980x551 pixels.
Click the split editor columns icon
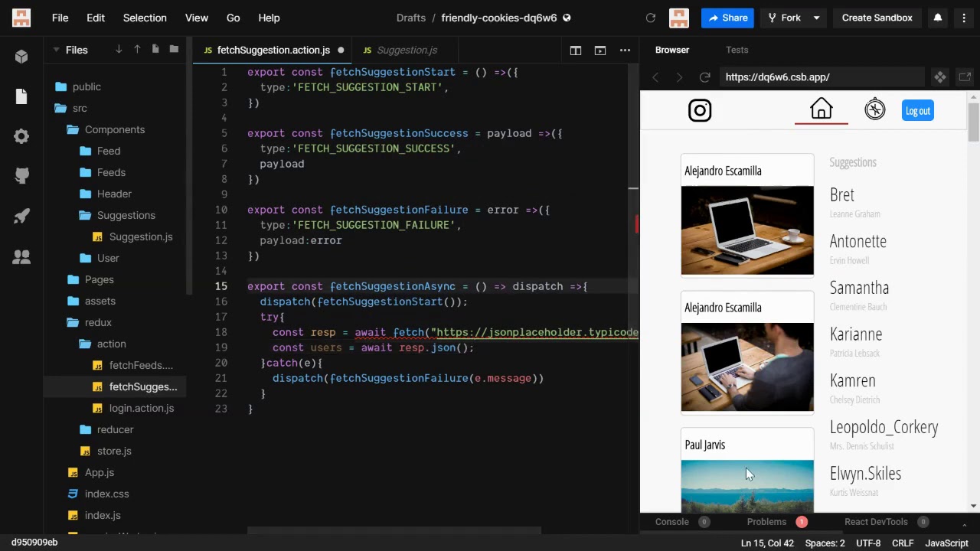[x=576, y=51]
